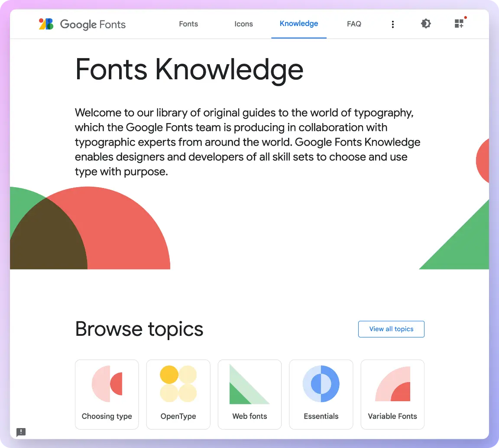Open the three-dot more options menu
Image resolution: width=499 pixels, height=448 pixels.
tap(392, 24)
